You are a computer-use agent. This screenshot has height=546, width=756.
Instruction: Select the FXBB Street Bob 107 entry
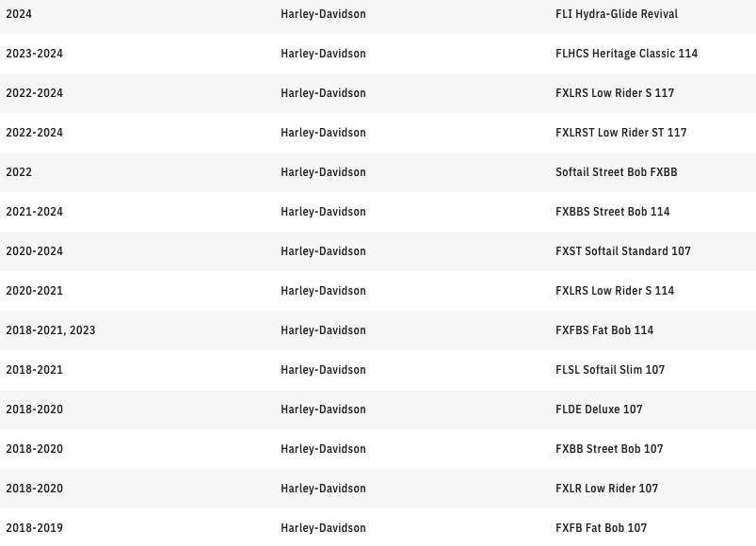click(608, 449)
